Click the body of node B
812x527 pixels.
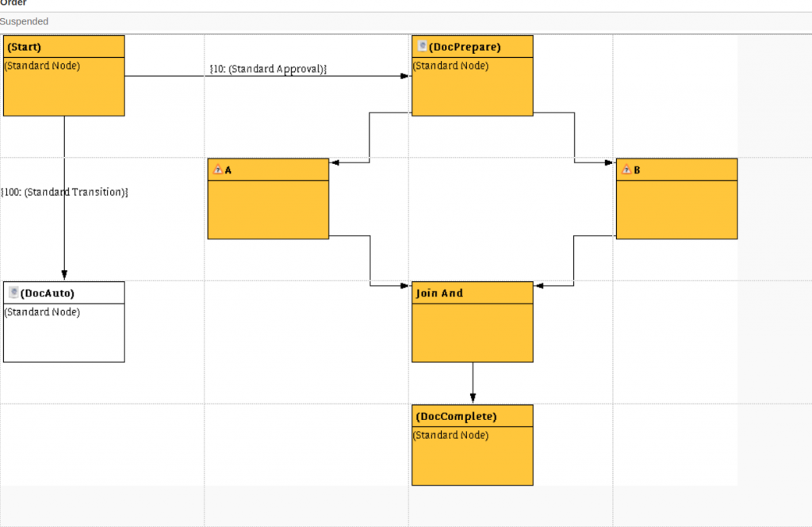677,210
